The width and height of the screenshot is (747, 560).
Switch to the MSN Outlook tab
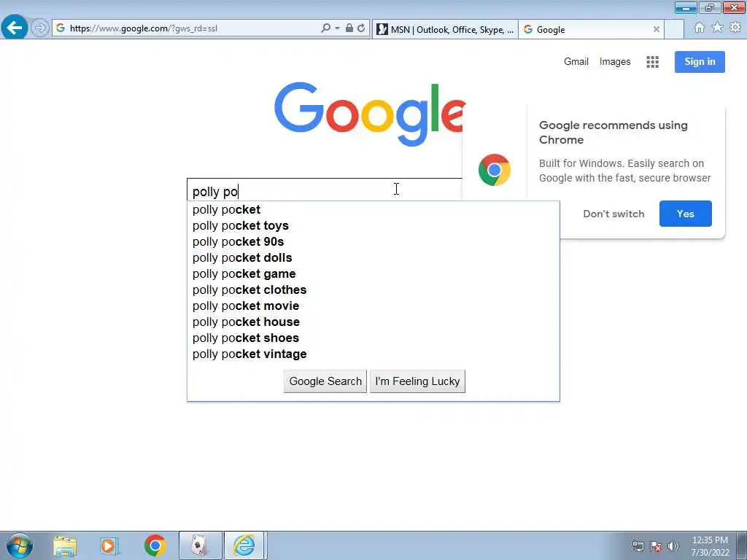[445, 29]
